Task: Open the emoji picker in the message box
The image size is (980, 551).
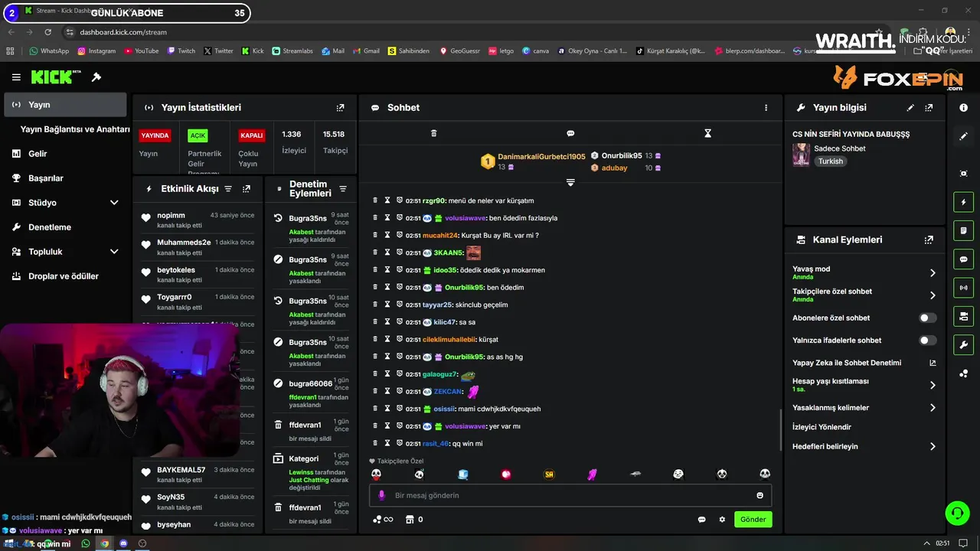Action: tap(759, 495)
